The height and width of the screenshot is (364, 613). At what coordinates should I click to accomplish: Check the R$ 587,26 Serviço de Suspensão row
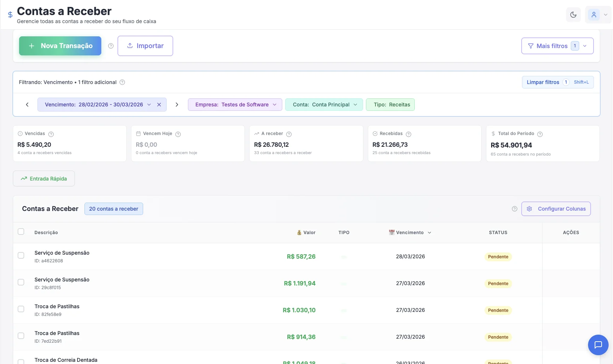(x=21, y=255)
